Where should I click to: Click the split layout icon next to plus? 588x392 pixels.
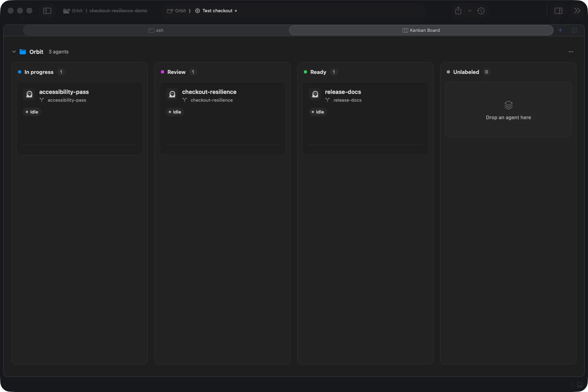[x=574, y=30]
